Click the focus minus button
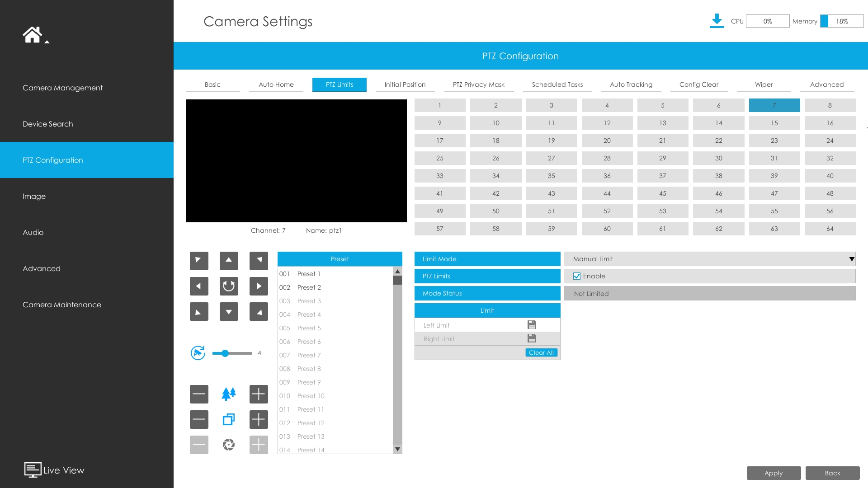The height and width of the screenshot is (488, 868). tap(199, 419)
